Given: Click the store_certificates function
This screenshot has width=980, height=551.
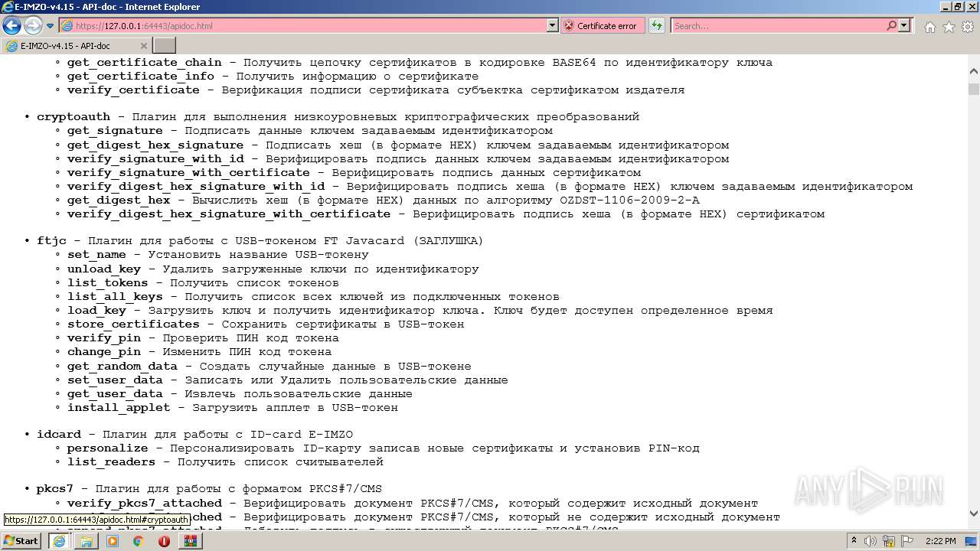Looking at the screenshot, I should click(x=133, y=324).
